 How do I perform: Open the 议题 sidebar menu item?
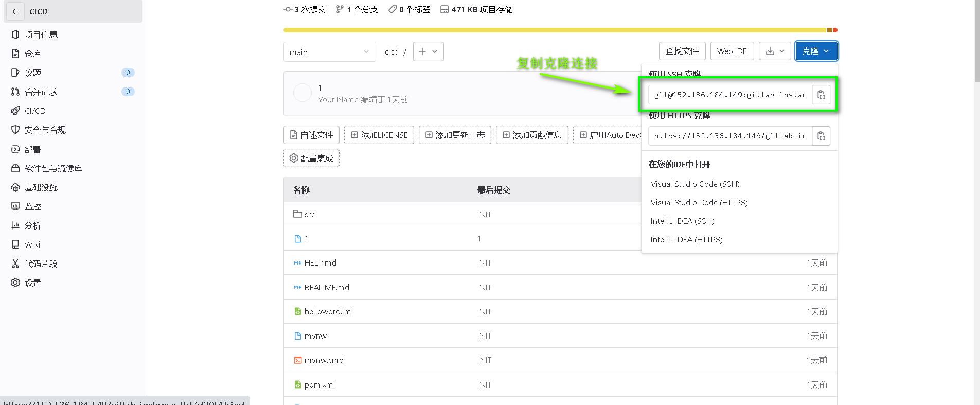tap(73, 73)
